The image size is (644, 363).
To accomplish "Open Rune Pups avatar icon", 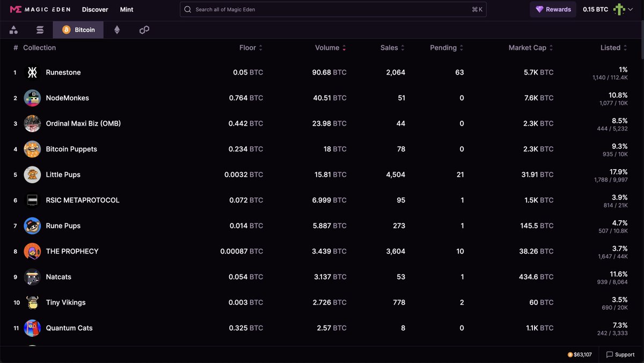I will 32,226.
